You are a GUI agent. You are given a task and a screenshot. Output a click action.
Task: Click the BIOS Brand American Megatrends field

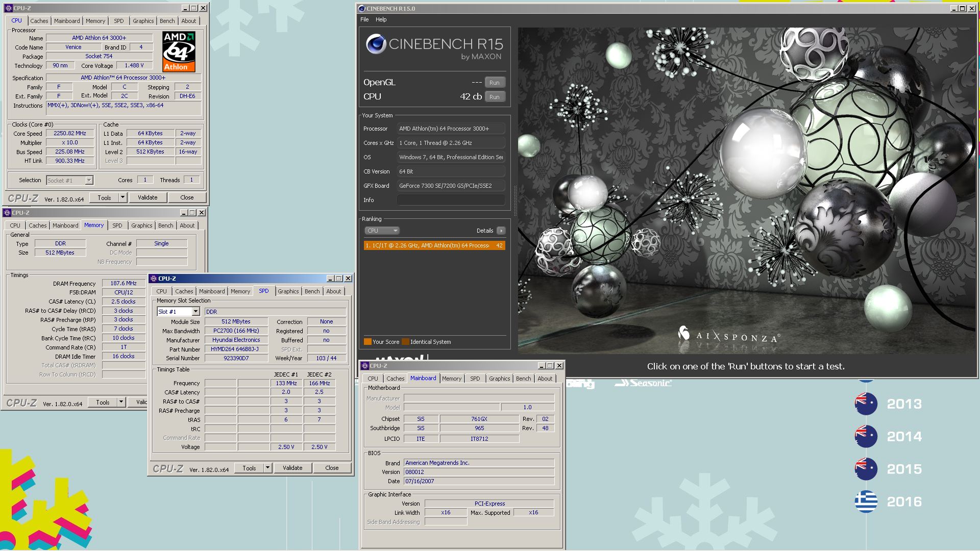479,463
